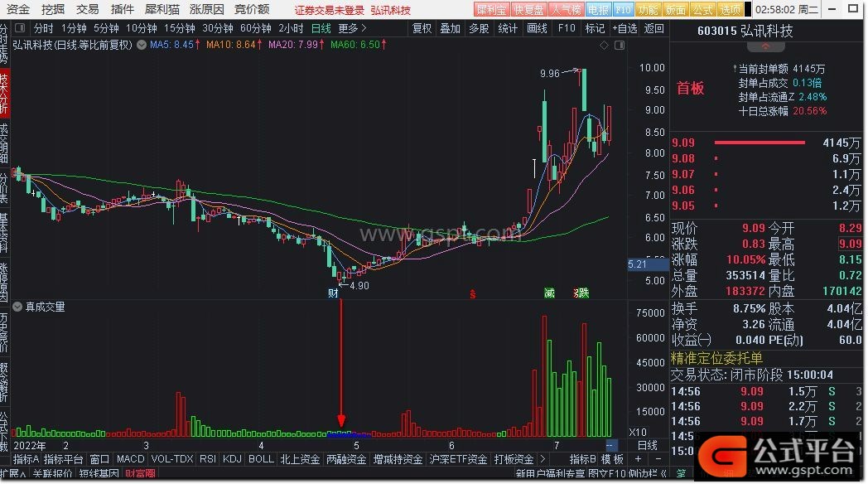The image size is (868, 484).
Task: Open the 快复盘 review tool
Action: pos(528,9)
